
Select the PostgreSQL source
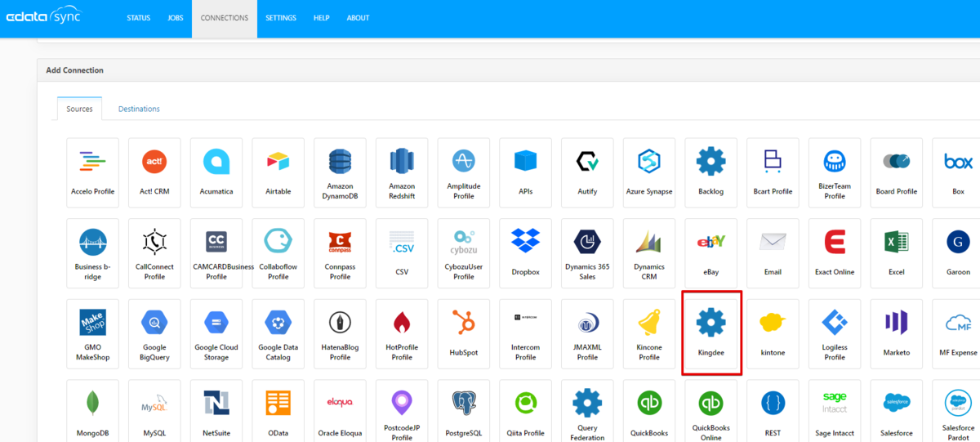pos(464,411)
